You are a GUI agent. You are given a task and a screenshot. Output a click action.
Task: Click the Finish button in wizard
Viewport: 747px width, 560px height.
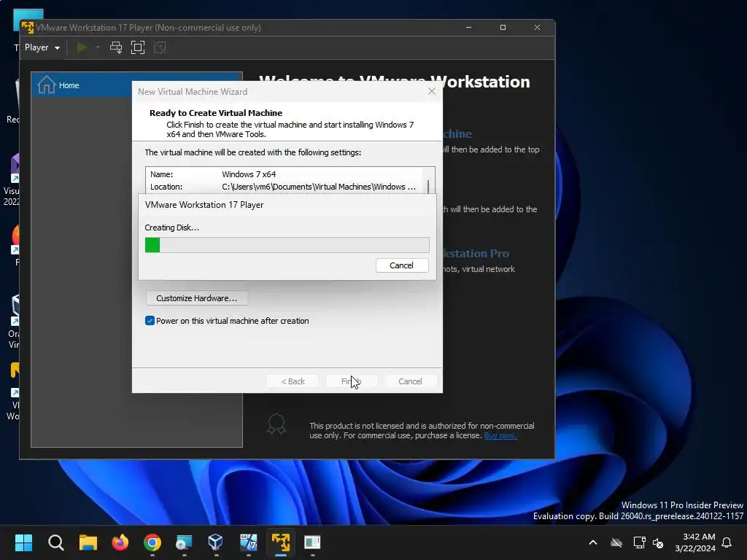(352, 381)
